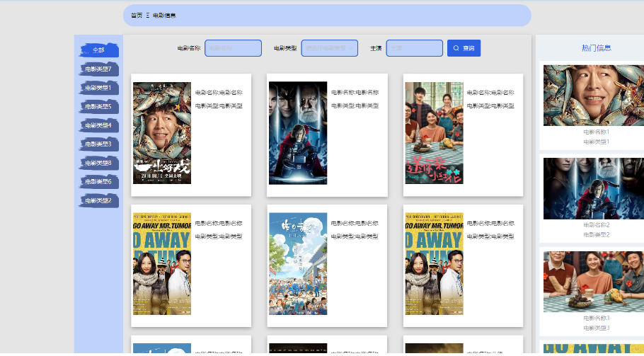Open the 送你一朵小红花 movie poster

pyautogui.click(x=434, y=132)
